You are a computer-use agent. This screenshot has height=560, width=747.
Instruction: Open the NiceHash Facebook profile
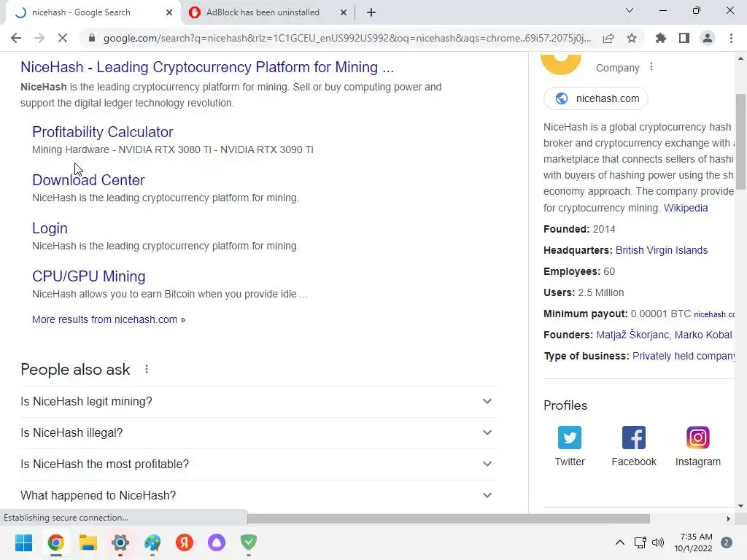click(x=634, y=447)
